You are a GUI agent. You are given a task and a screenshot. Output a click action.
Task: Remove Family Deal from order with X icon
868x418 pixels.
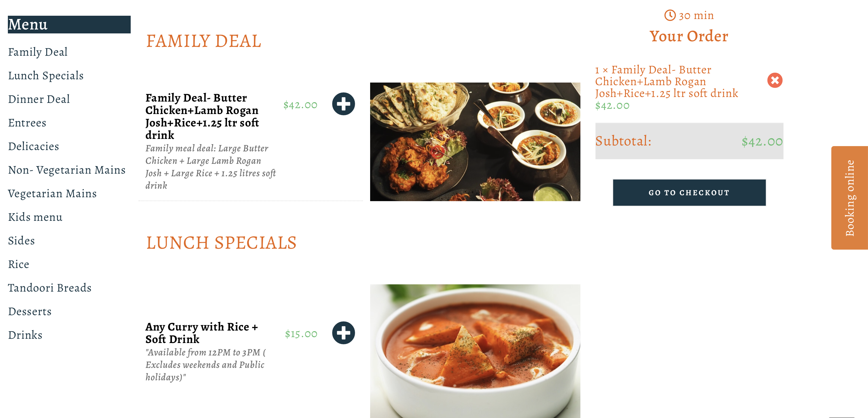tap(775, 80)
